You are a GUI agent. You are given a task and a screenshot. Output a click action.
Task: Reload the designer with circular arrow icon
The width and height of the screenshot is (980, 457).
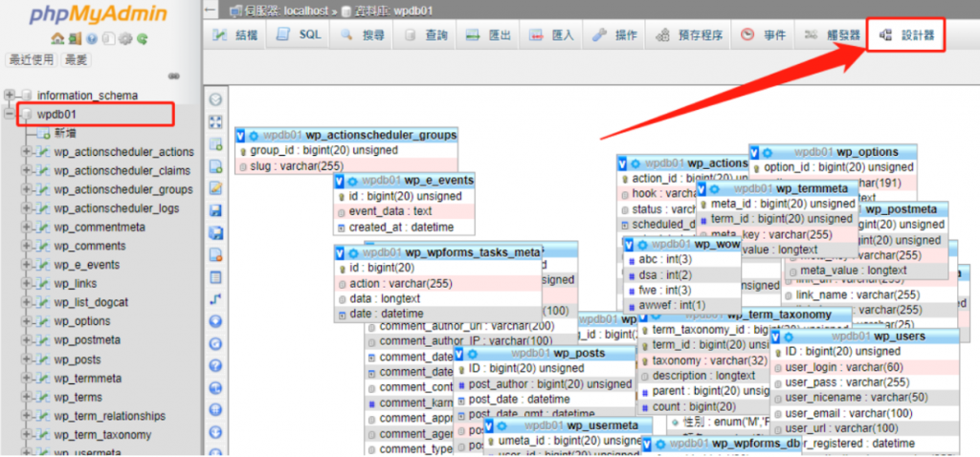tap(215, 343)
